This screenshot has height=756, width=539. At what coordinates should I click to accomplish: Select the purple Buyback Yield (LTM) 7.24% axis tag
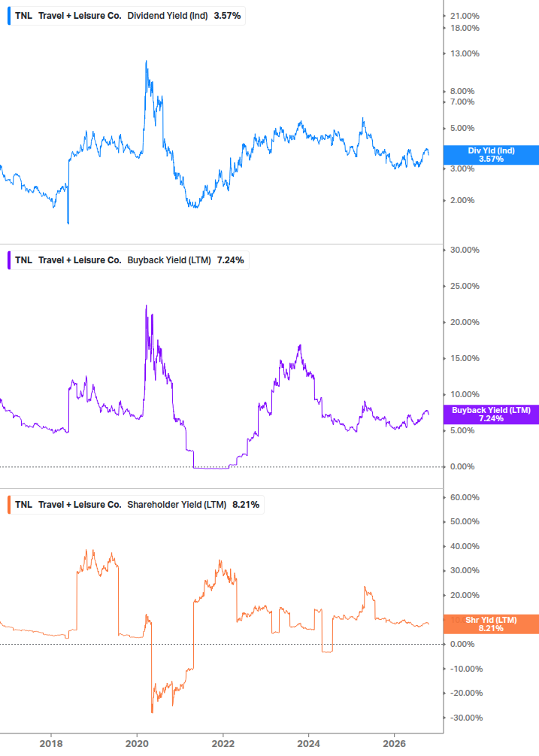point(491,414)
